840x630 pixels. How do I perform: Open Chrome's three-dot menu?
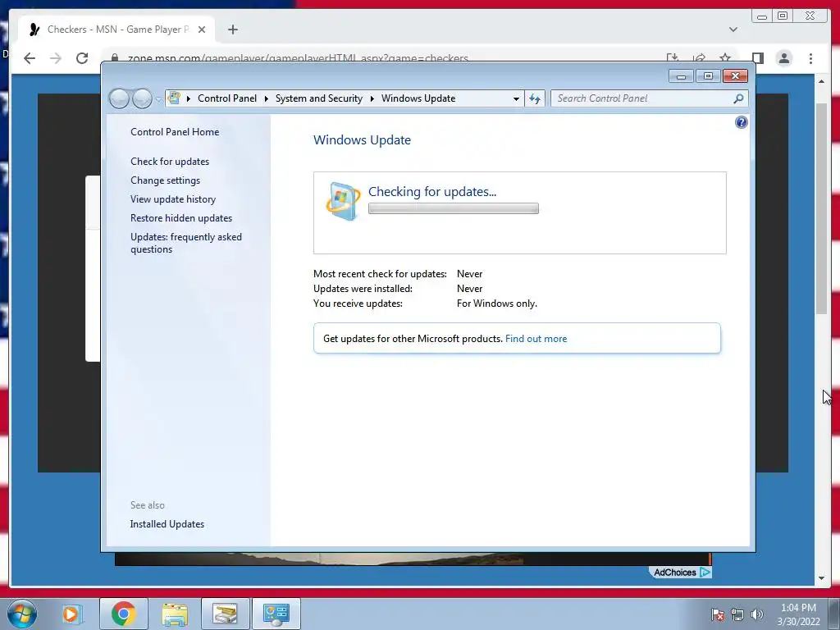(x=810, y=58)
